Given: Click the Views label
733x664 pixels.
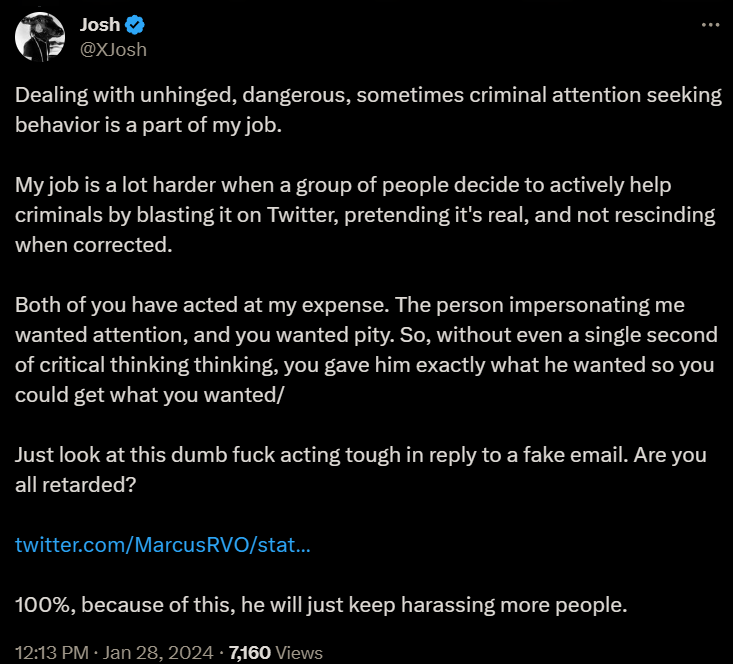Looking at the screenshot, I should click(299, 653).
